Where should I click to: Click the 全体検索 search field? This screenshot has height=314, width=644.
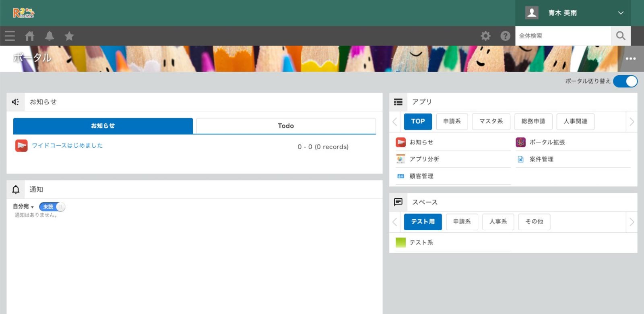(x=563, y=36)
